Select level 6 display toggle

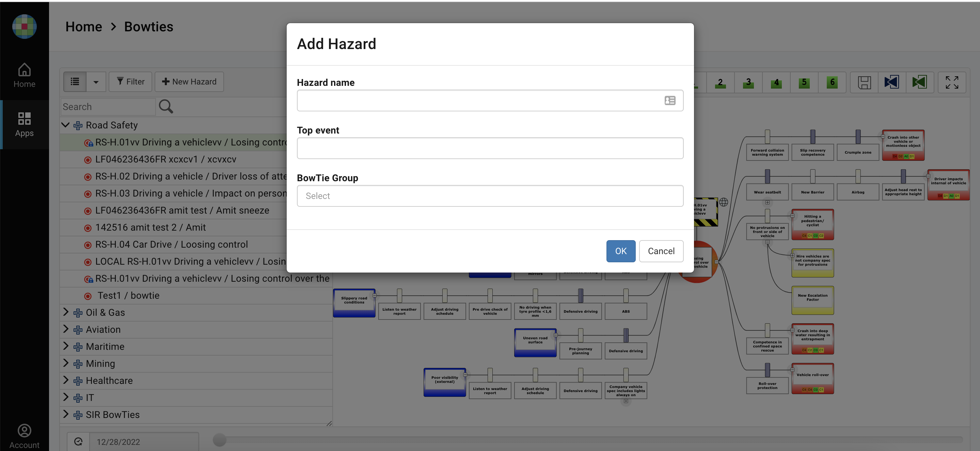pyautogui.click(x=832, y=82)
